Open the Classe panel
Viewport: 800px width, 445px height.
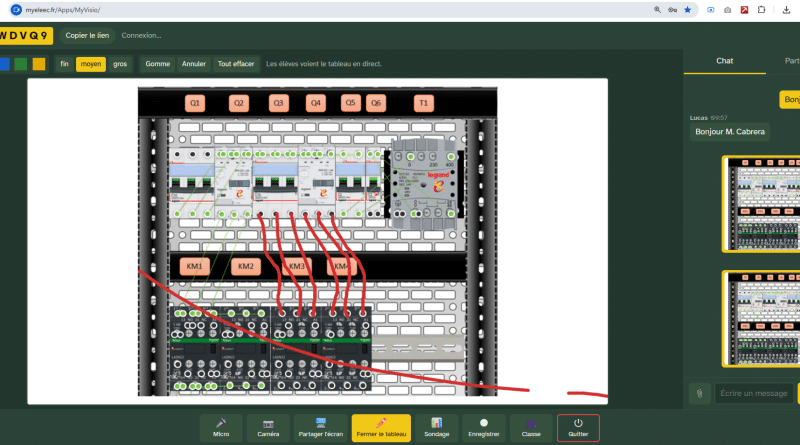tap(531, 428)
